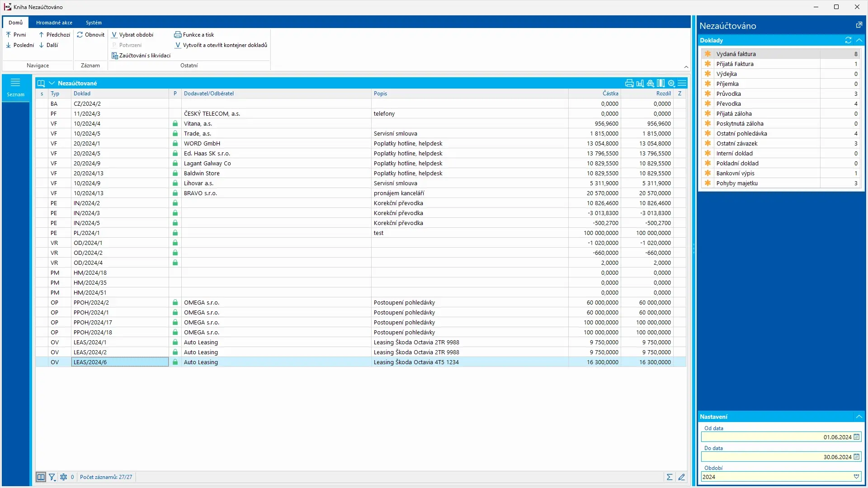Click the lock icon on row LEAS/2024/6
Image resolution: width=868 pixels, height=488 pixels.
[175, 362]
